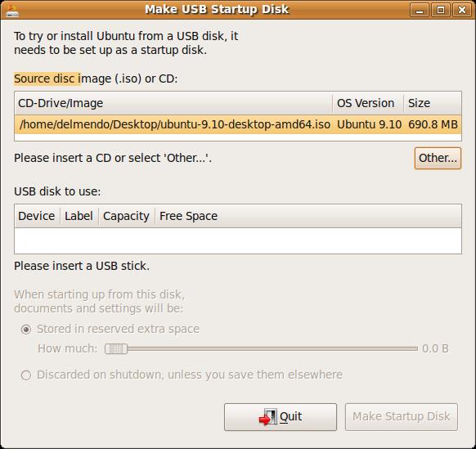Viewport: 476px width, 449px height.
Task: Sort by the OS Version column header
Action: (368, 103)
